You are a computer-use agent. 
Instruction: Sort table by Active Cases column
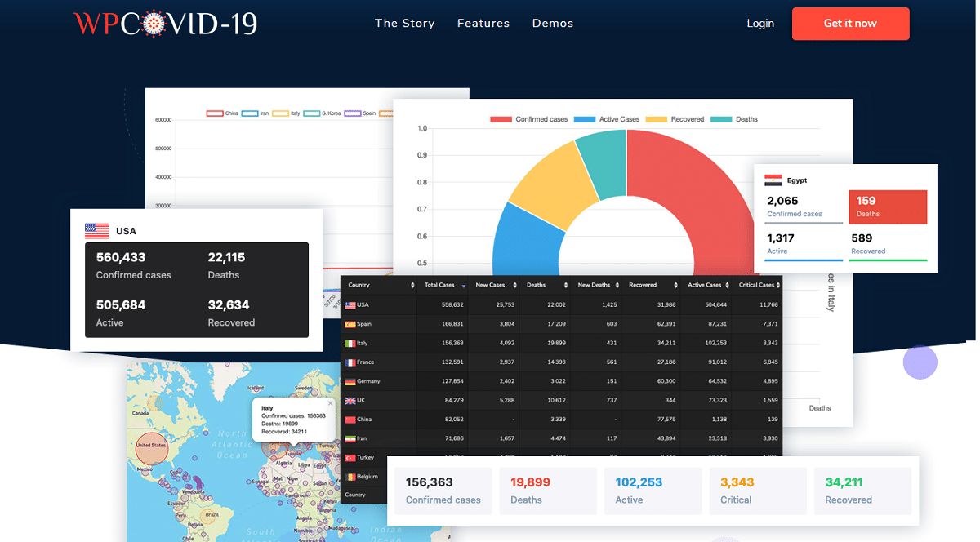pyautogui.click(x=706, y=285)
